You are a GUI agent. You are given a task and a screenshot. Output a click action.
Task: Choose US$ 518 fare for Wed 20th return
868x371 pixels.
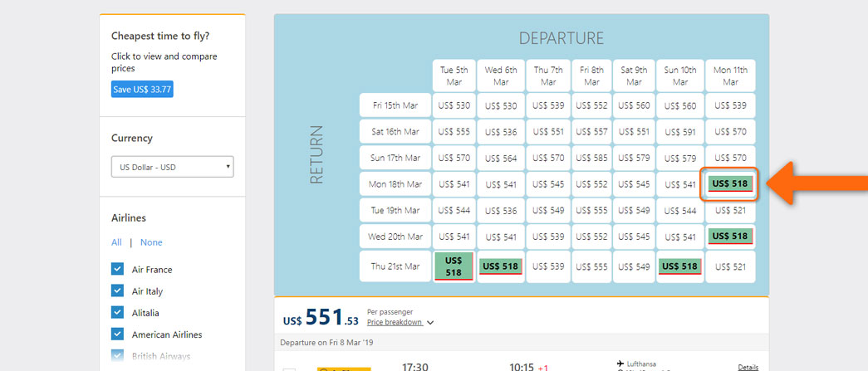tap(730, 236)
